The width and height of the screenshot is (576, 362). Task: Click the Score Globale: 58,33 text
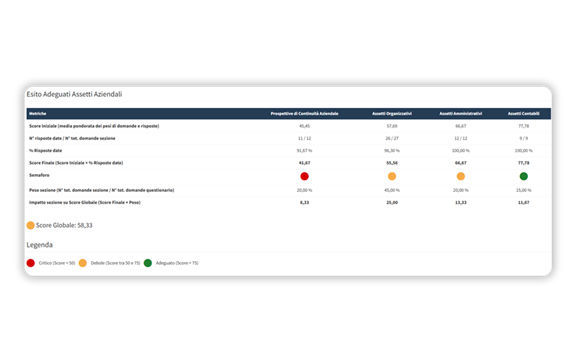tap(64, 225)
